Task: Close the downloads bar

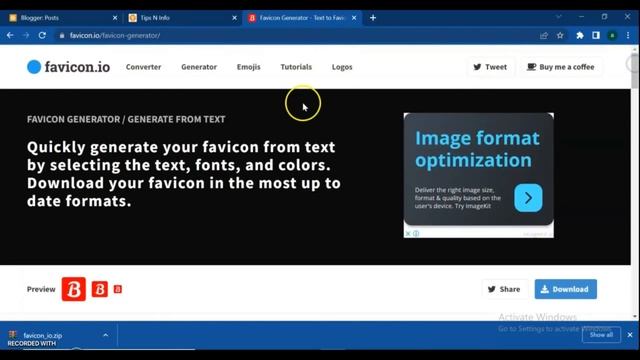Action: coord(630,335)
